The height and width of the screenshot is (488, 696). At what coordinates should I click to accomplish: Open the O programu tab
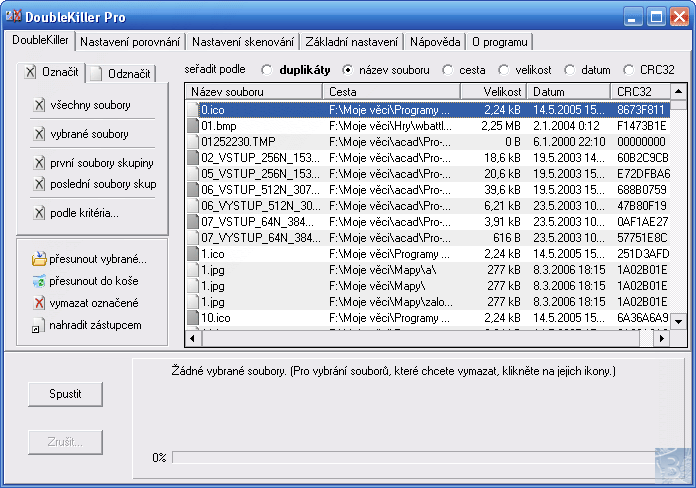click(x=500, y=42)
